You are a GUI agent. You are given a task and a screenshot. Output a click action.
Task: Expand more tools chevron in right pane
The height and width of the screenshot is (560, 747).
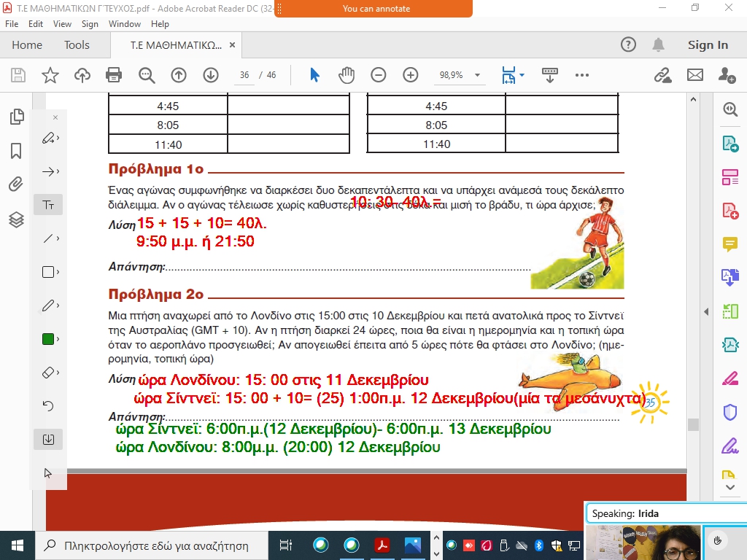(x=730, y=487)
